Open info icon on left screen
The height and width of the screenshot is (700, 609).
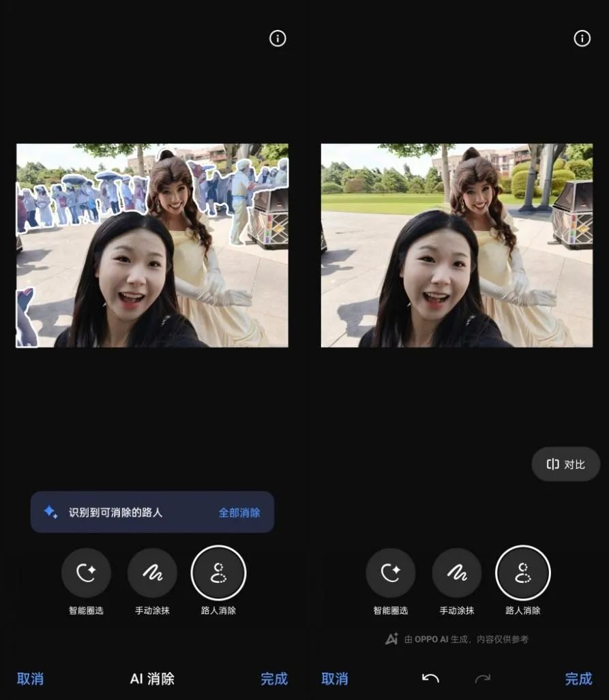(278, 38)
